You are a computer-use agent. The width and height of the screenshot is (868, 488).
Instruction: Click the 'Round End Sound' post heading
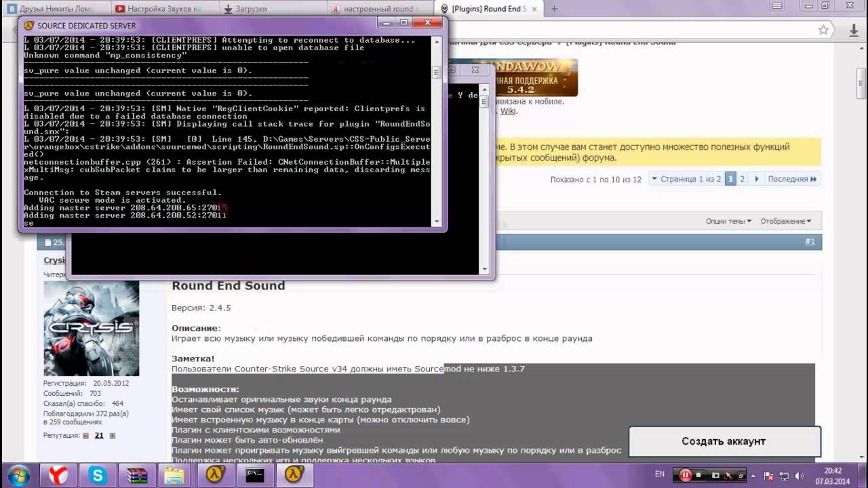coord(228,286)
